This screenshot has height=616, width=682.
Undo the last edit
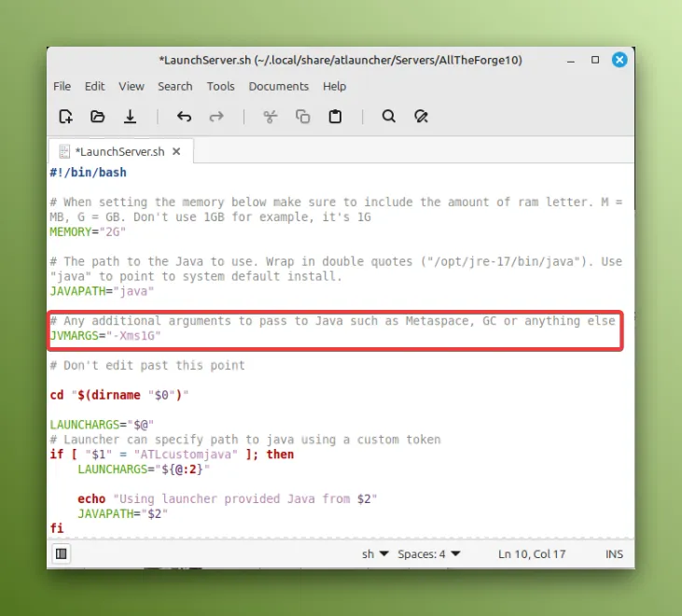(184, 117)
